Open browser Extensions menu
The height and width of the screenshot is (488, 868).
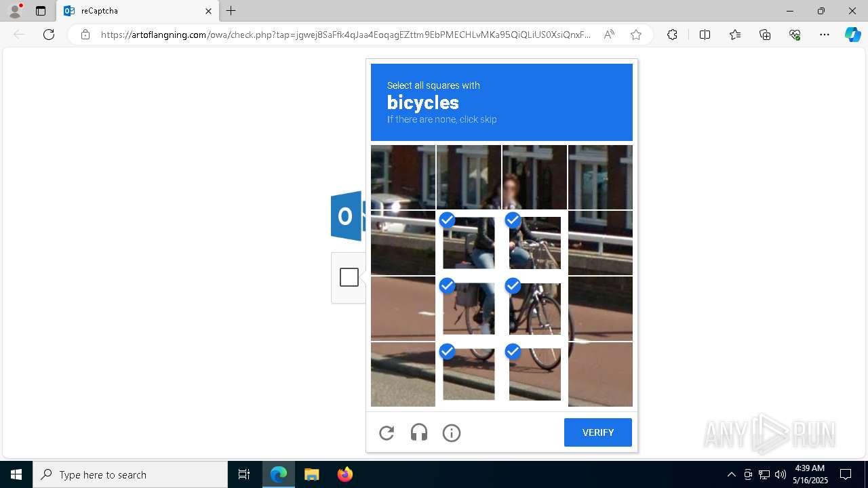(x=672, y=35)
